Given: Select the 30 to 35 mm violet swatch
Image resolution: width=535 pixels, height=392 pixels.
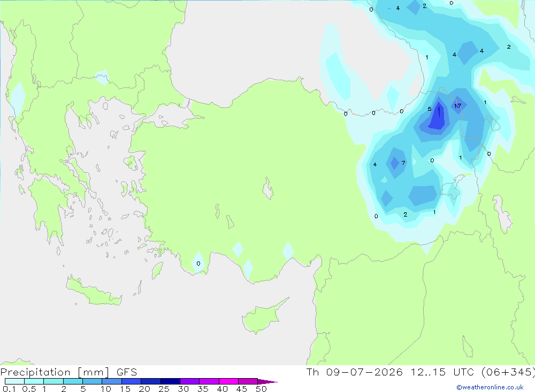Looking at the screenshot, I should (190, 381).
